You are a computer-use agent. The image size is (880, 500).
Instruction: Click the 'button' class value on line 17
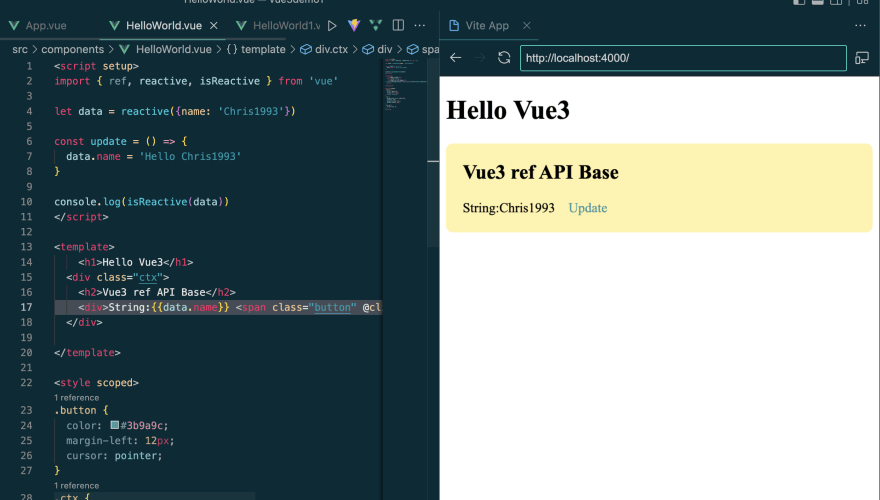(x=332, y=307)
